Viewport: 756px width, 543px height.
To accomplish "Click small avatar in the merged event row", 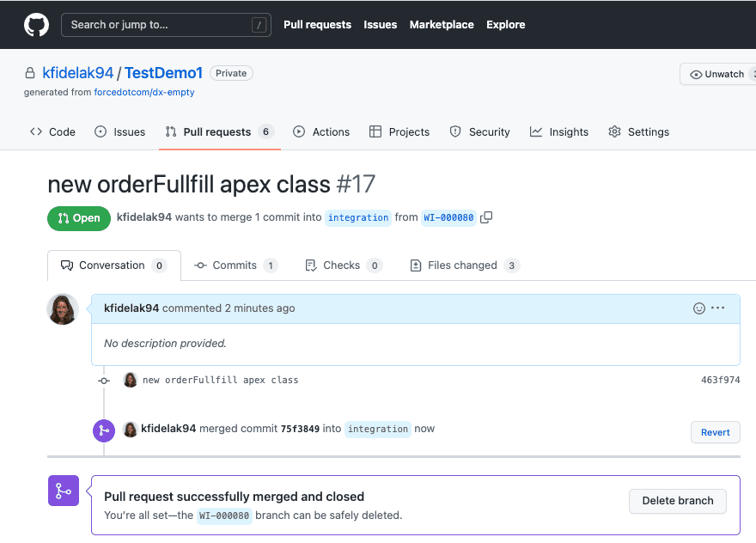I will pyautogui.click(x=131, y=430).
